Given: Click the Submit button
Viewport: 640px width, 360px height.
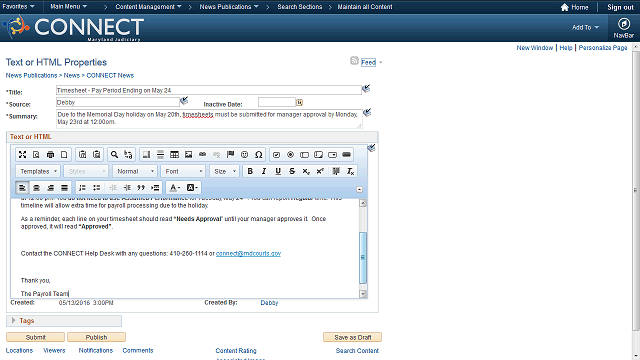Looking at the screenshot, I should pos(36,337).
